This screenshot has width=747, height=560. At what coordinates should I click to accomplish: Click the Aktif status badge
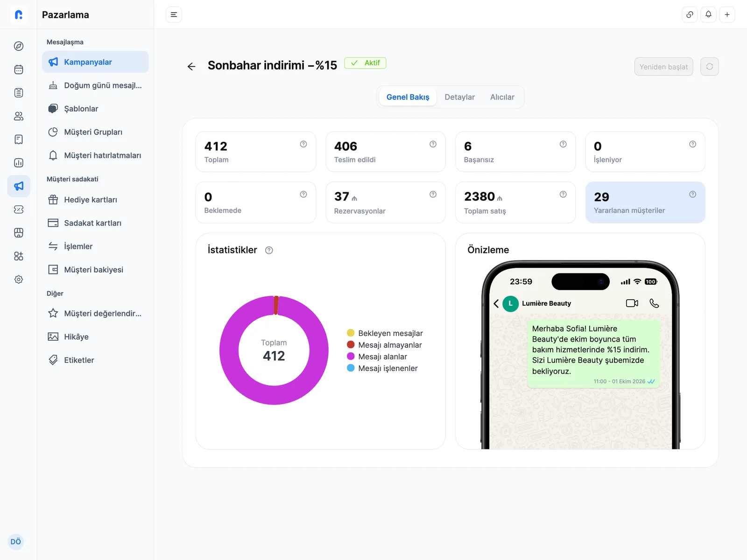pos(365,63)
